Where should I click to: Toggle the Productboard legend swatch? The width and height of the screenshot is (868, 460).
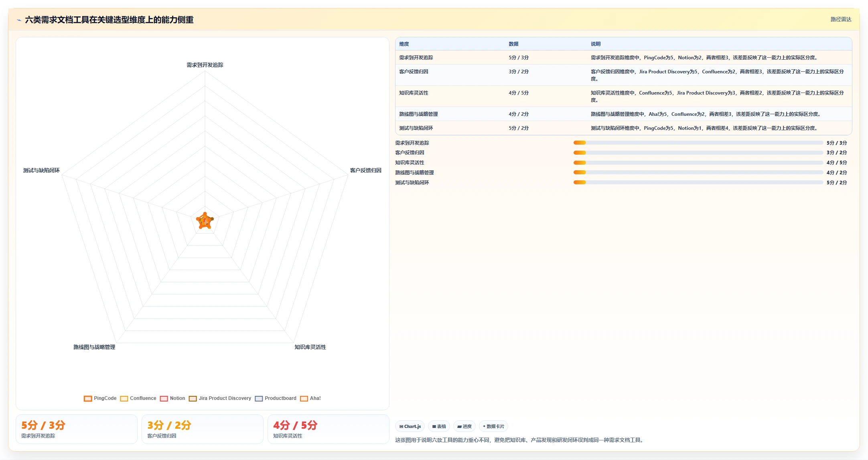point(259,398)
